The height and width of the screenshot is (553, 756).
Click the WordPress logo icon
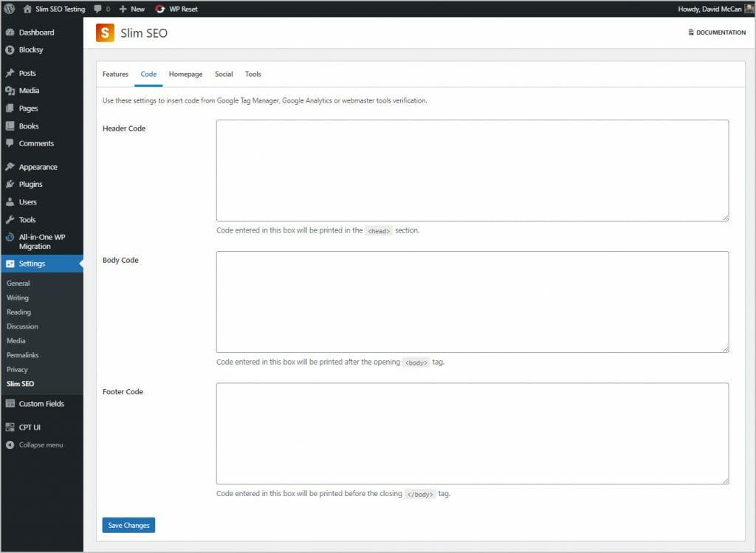click(x=9, y=9)
